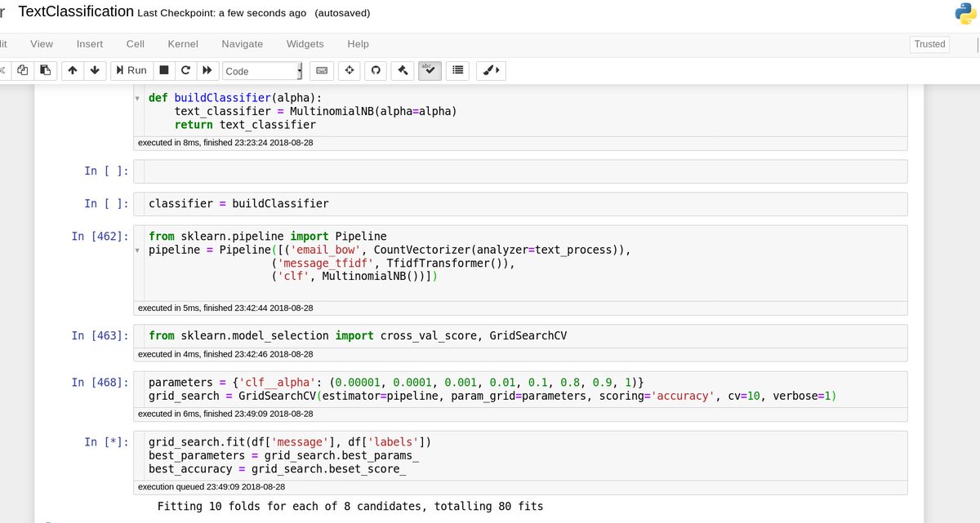Click the Trusted notebook button
Viewport: 980px width, 523px height.
coord(929,44)
